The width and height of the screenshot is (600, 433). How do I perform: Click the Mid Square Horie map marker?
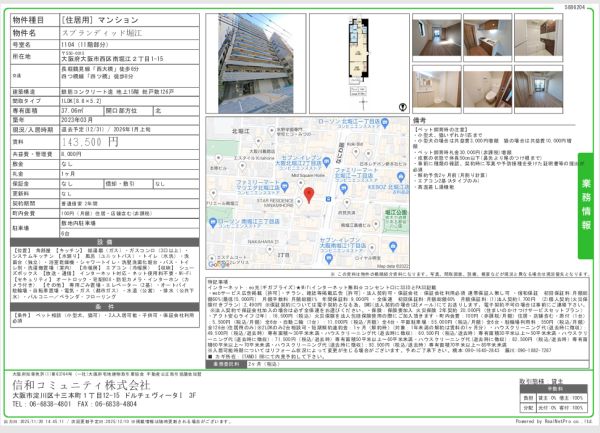[x=301, y=184]
